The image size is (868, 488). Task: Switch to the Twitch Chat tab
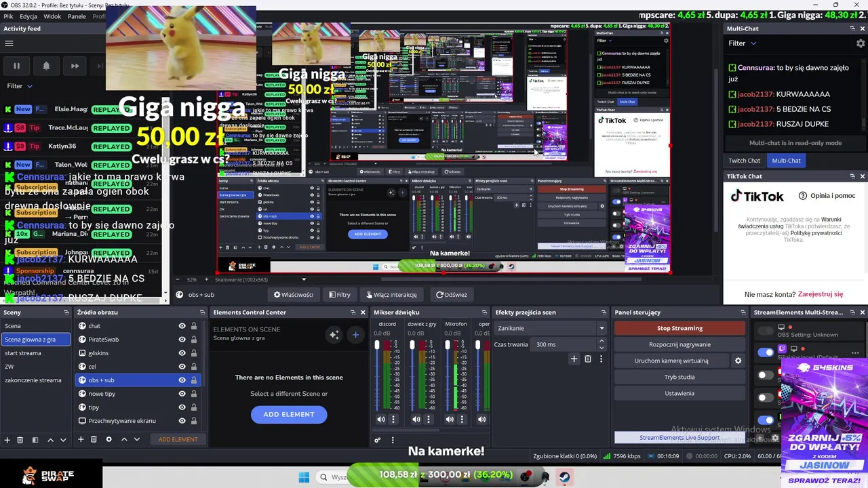744,161
